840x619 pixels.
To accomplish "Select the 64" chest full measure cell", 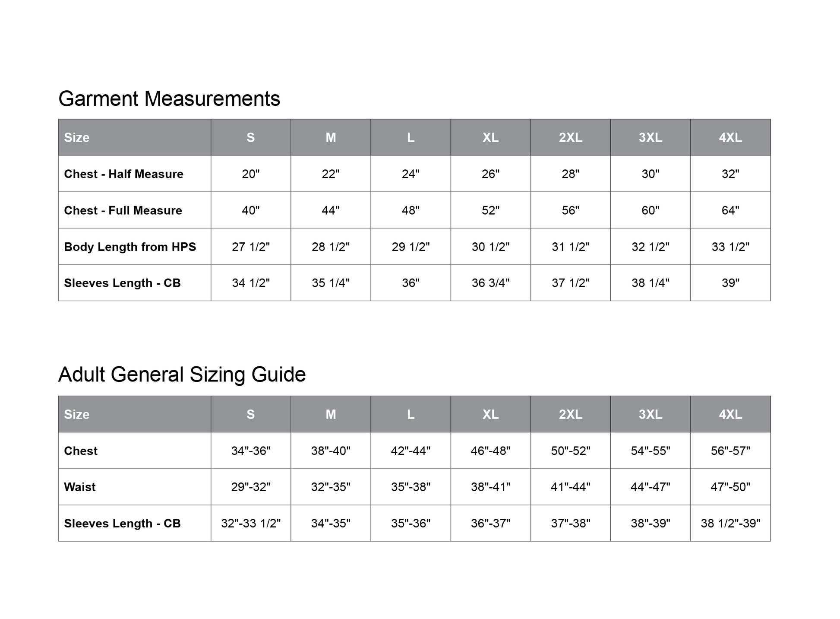I will (x=730, y=210).
